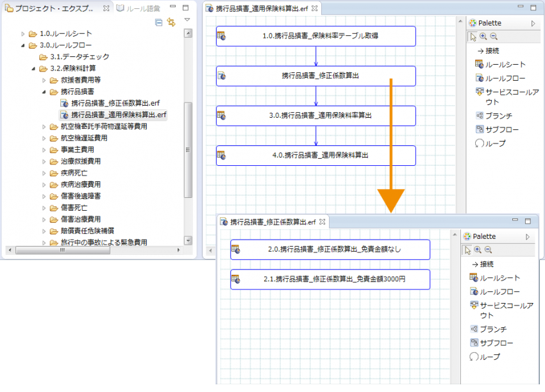
Task: Collapse the 3.2.保険料計算 folder
Action: click(34, 69)
